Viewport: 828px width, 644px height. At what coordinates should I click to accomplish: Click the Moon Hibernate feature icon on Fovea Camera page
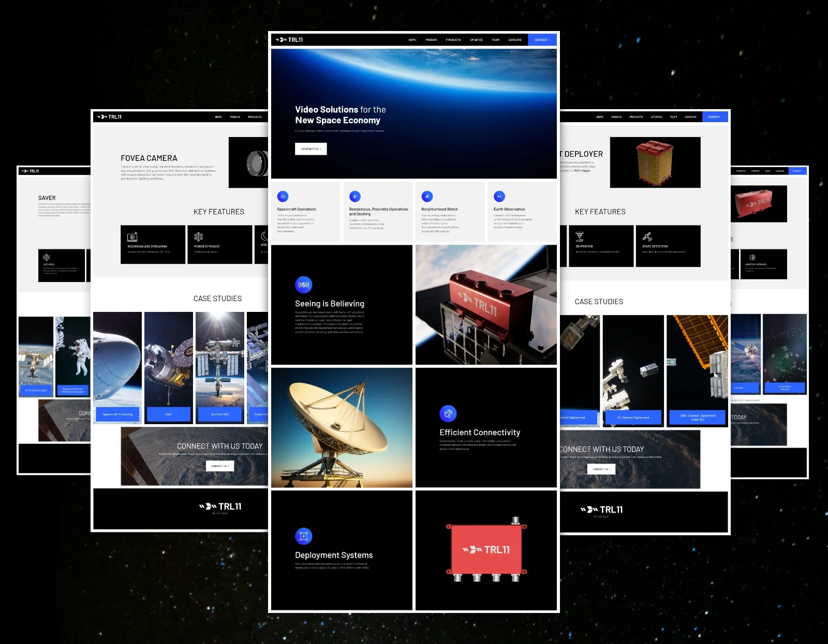(264, 236)
